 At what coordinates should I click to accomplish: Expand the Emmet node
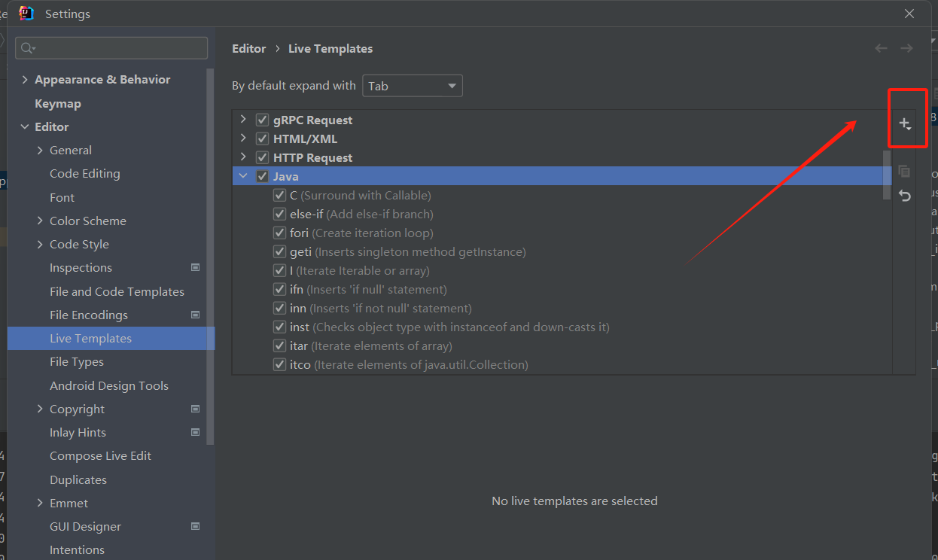(x=40, y=503)
